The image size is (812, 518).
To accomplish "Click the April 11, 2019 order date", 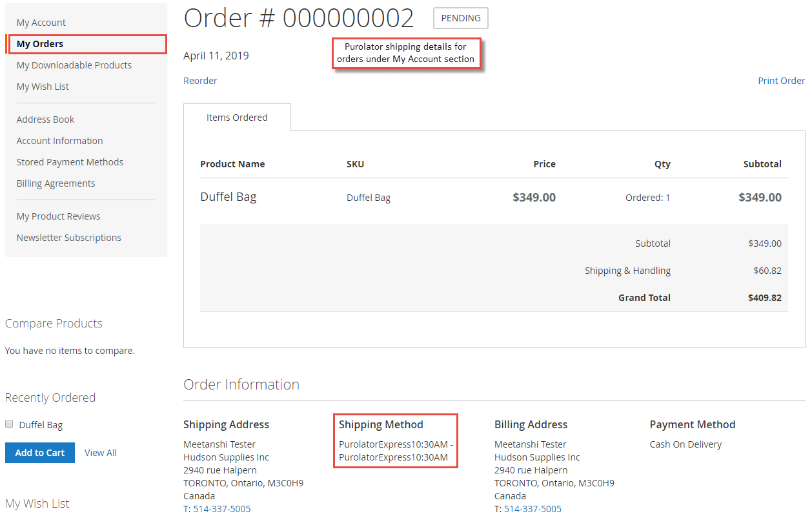I will point(216,56).
